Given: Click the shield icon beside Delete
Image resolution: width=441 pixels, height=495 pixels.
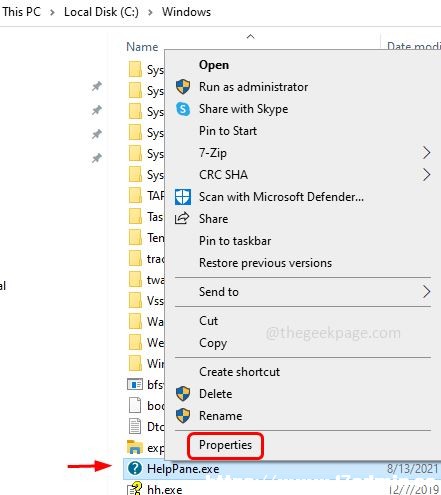Looking at the screenshot, I should click(183, 394).
